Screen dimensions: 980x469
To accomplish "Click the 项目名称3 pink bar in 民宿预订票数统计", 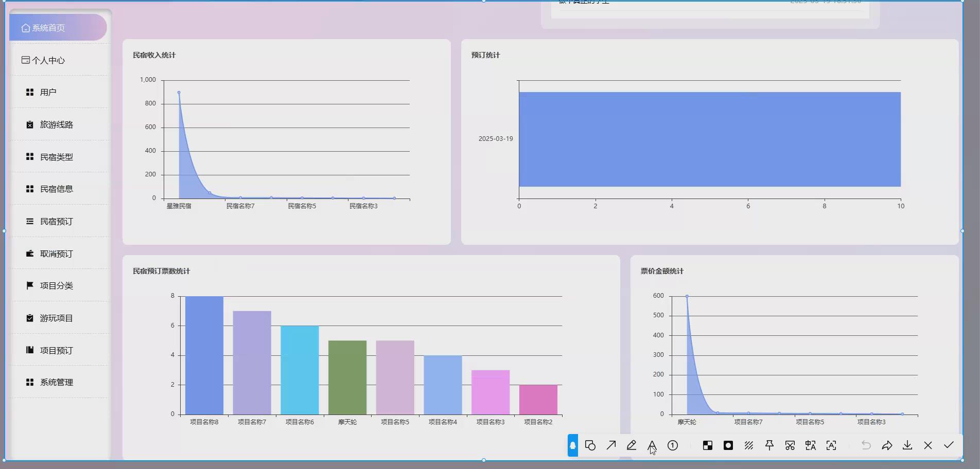I will [491, 392].
